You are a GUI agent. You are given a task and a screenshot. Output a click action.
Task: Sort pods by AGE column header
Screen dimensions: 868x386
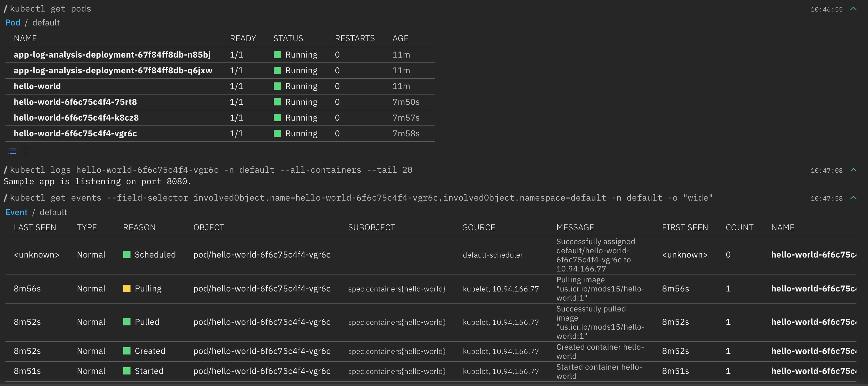pos(400,38)
